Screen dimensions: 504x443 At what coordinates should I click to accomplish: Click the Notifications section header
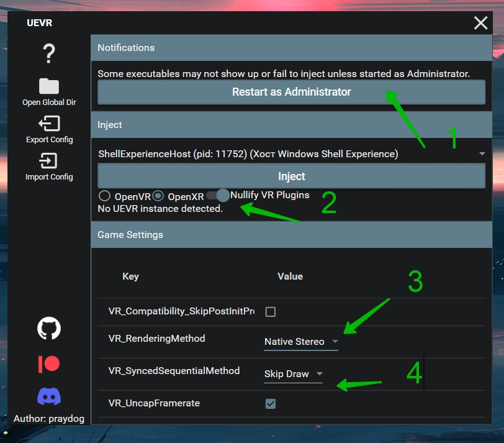(291, 48)
